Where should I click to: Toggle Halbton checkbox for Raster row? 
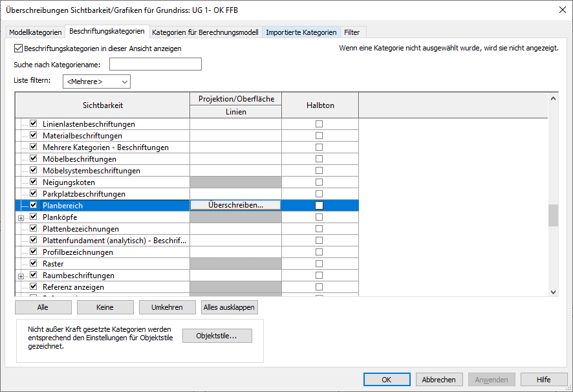click(x=319, y=264)
